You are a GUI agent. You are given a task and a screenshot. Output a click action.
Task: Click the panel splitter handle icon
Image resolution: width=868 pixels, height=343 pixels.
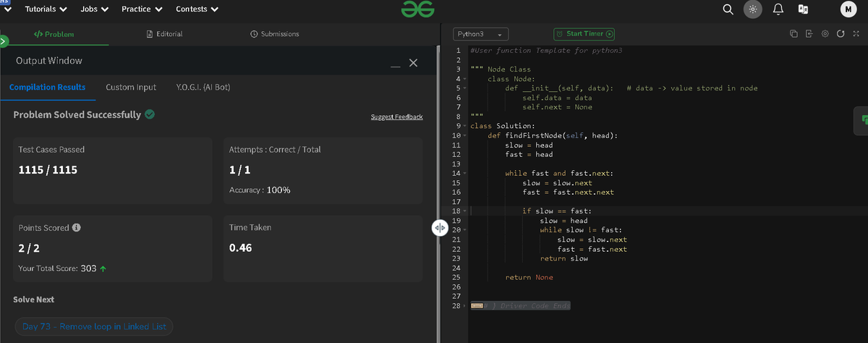[440, 228]
